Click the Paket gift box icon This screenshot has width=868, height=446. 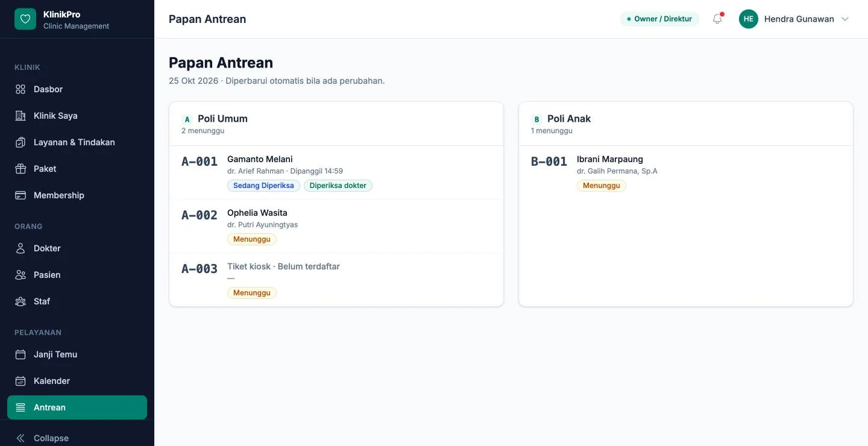[20, 169]
